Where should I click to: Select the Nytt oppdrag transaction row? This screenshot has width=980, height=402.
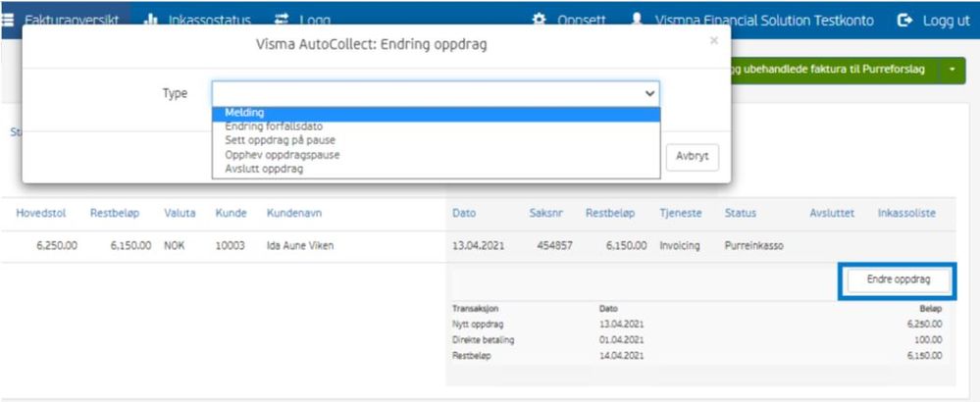[x=696, y=325]
